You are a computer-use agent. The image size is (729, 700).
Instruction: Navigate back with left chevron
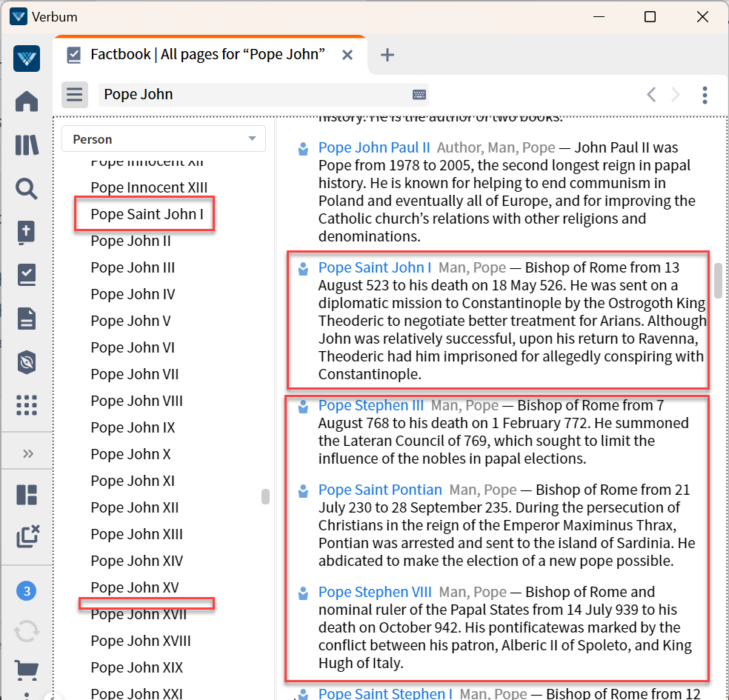tap(651, 95)
